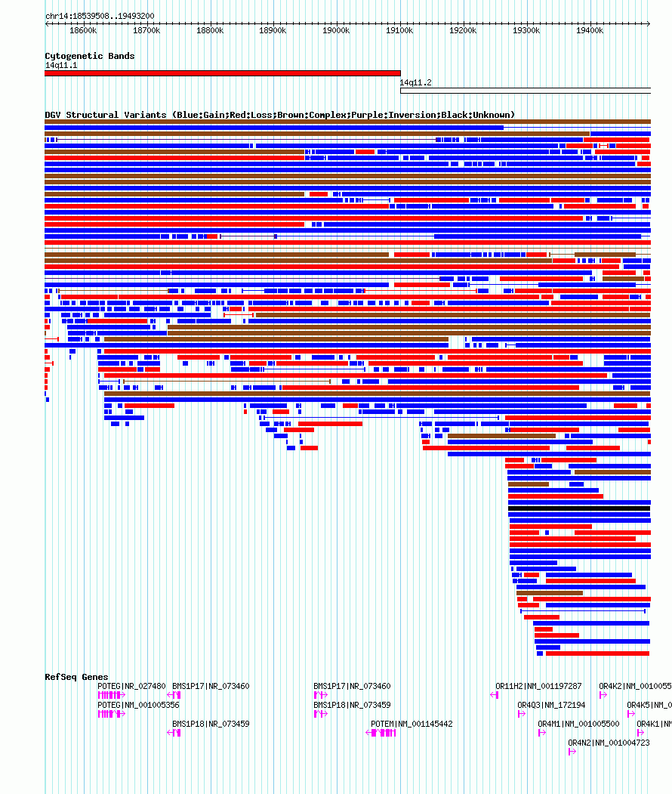This screenshot has height=794, width=672.
Task: Click the 14q11.1 band label
Action: 61,65
